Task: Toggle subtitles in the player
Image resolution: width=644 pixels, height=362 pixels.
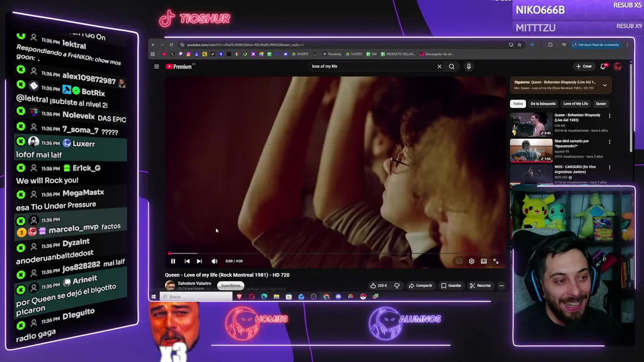Action: 459,261
